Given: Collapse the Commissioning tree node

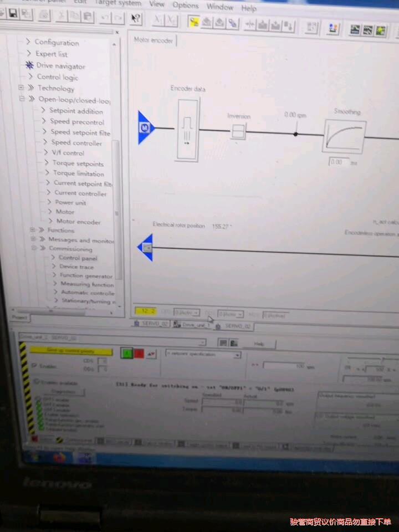Looking at the screenshot, I should (x=34, y=248).
